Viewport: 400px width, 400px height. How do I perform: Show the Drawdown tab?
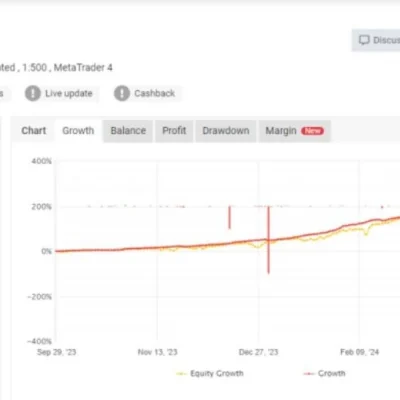[x=226, y=131]
